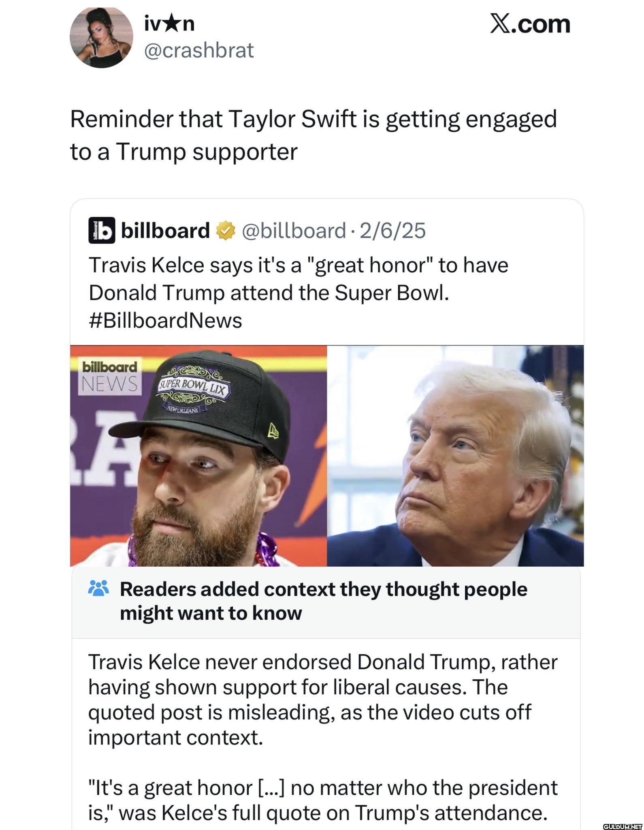
Task: Click the community notes people icon
Action: tap(98, 588)
